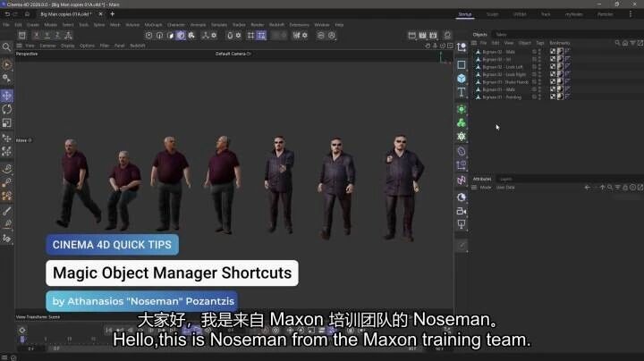Image resolution: width=644 pixels, height=361 pixels.
Task: Open the layouts overflow menu at top right
Action: tap(631, 14)
